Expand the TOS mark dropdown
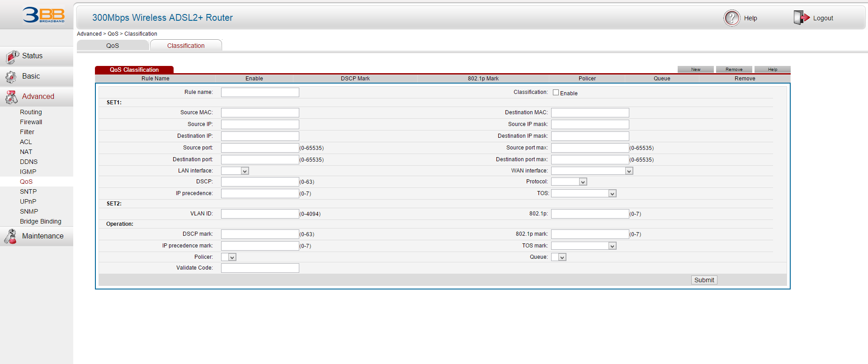 tap(584, 246)
